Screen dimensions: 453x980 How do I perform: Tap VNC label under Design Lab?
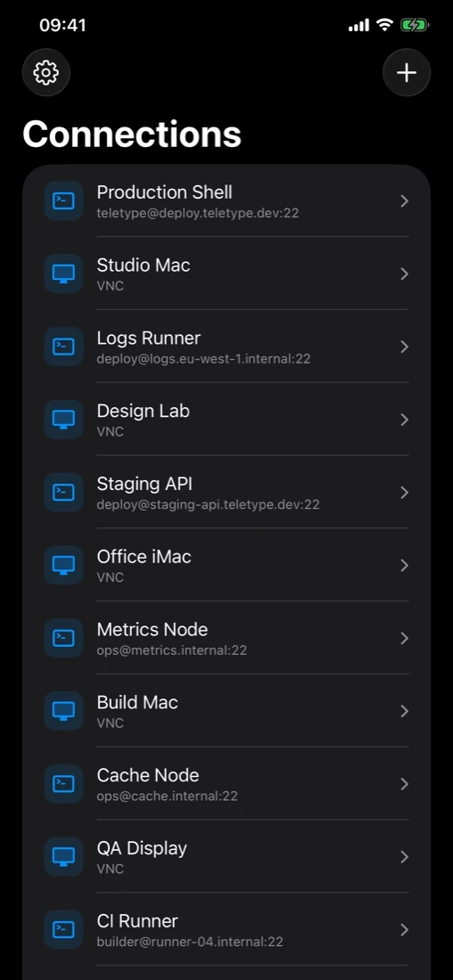click(110, 432)
